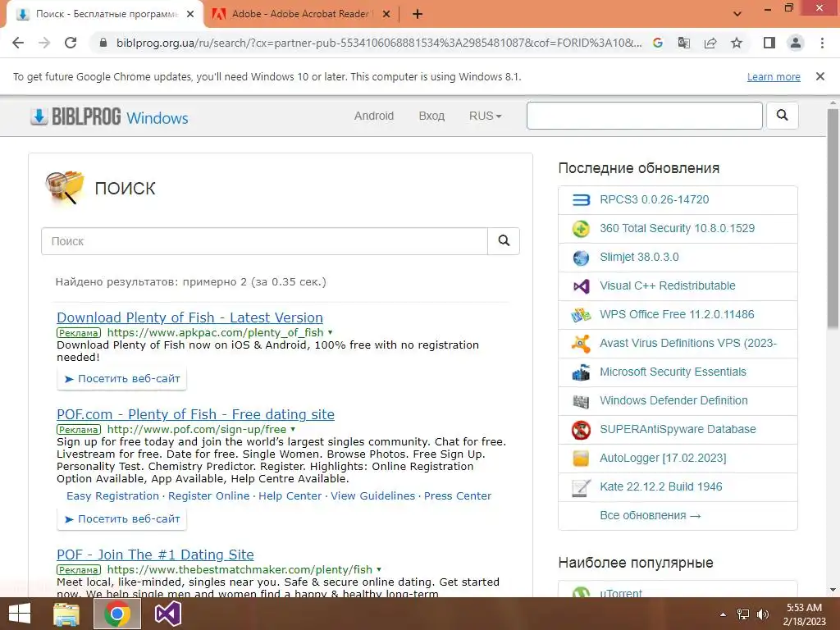Click the RPCS3 icon
The width and height of the screenshot is (840, 630).
pos(581,200)
